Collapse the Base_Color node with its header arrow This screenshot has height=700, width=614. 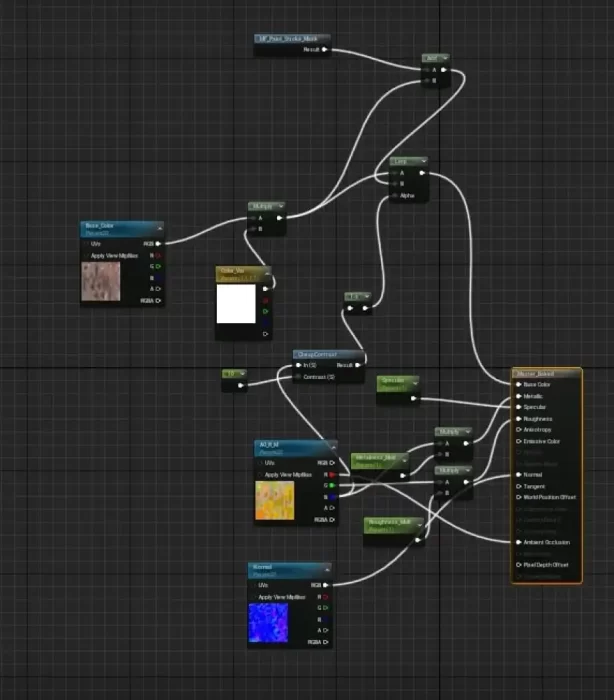[x=158, y=227]
